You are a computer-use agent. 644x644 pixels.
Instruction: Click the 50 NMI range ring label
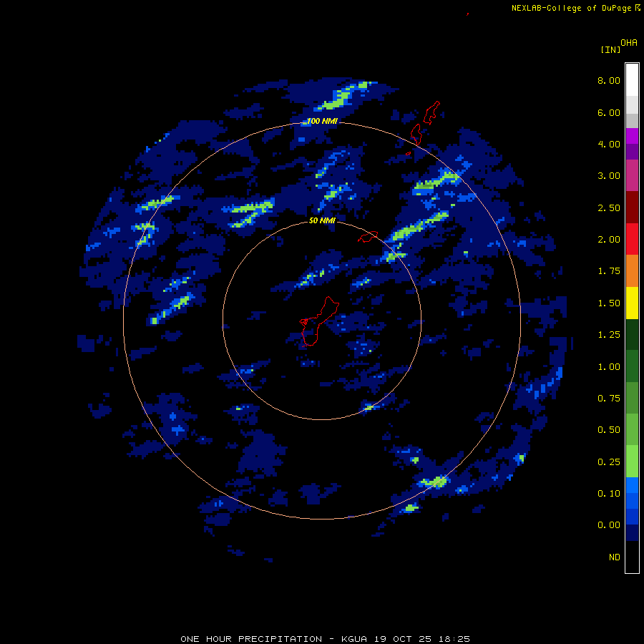pyautogui.click(x=322, y=220)
